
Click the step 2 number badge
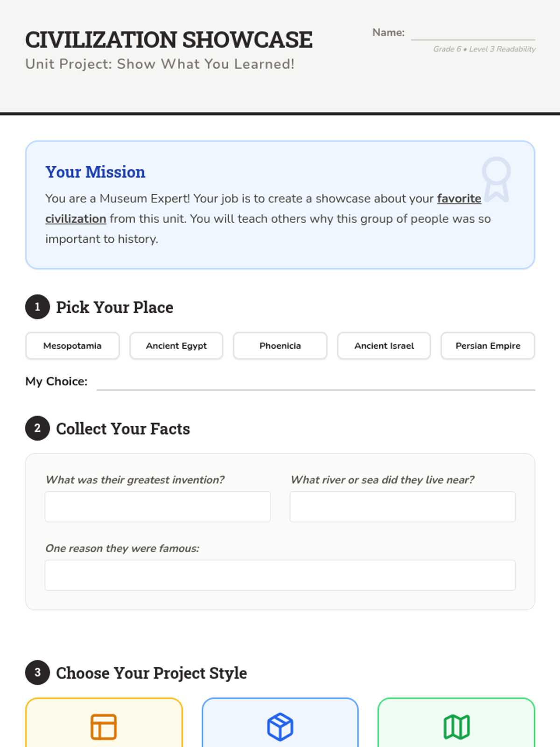pos(37,429)
